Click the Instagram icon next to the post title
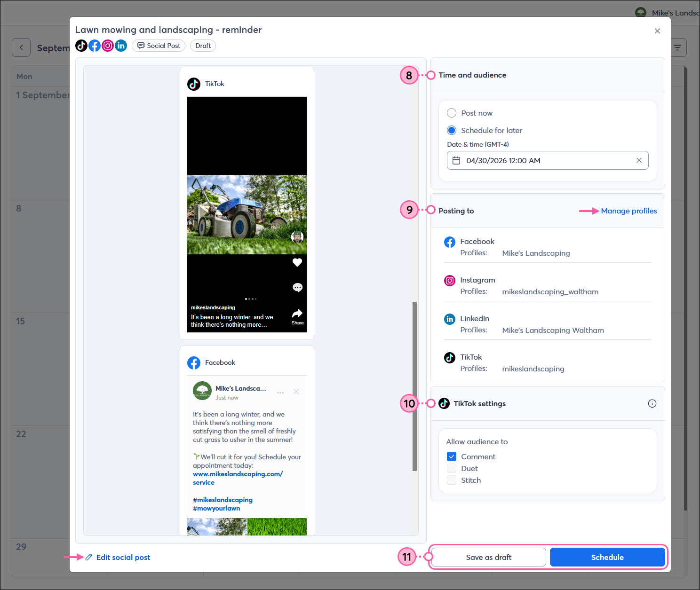 (107, 46)
